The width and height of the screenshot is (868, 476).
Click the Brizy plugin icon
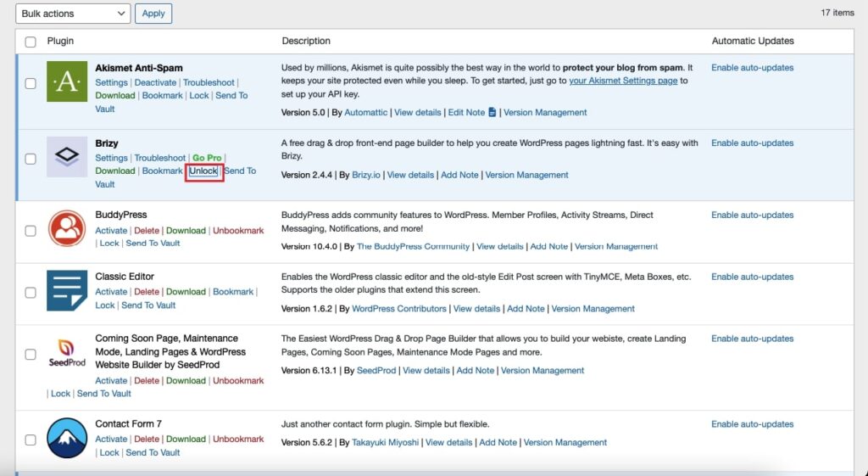[67, 157]
